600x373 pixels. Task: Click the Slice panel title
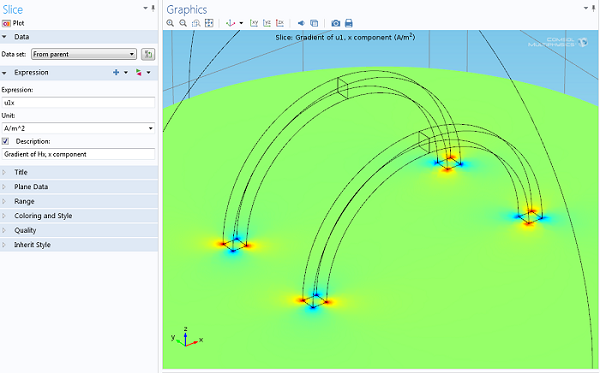tap(13, 10)
